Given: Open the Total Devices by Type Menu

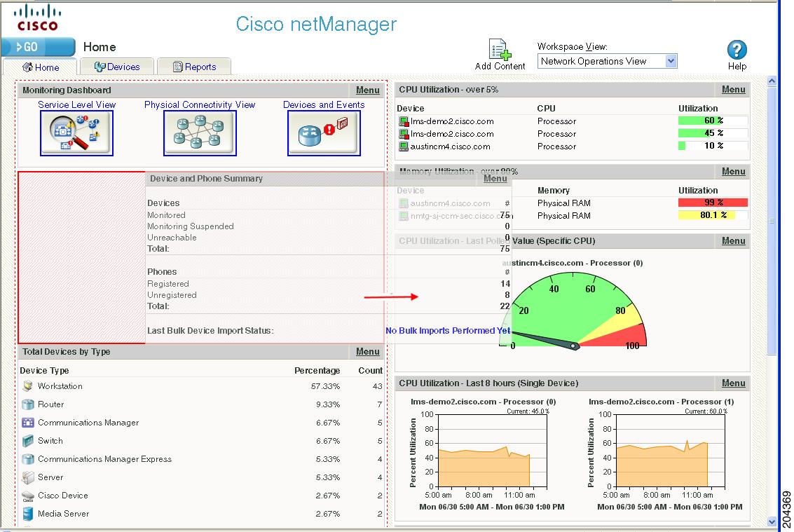Looking at the screenshot, I should (x=367, y=351).
